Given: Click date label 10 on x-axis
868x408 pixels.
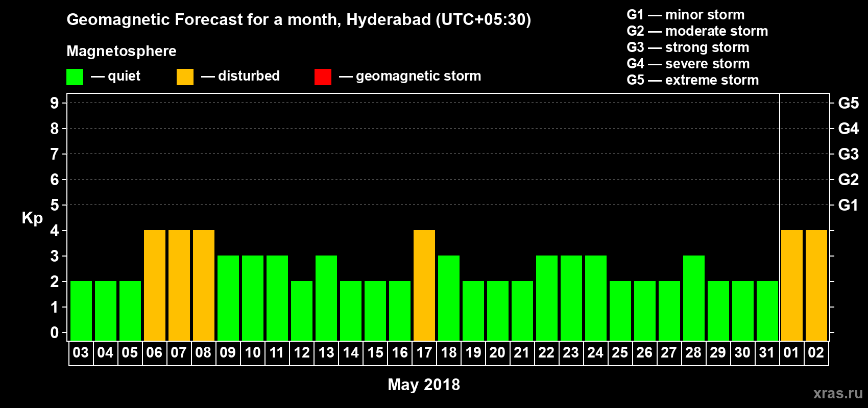Looking at the screenshot, I should [x=252, y=352].
